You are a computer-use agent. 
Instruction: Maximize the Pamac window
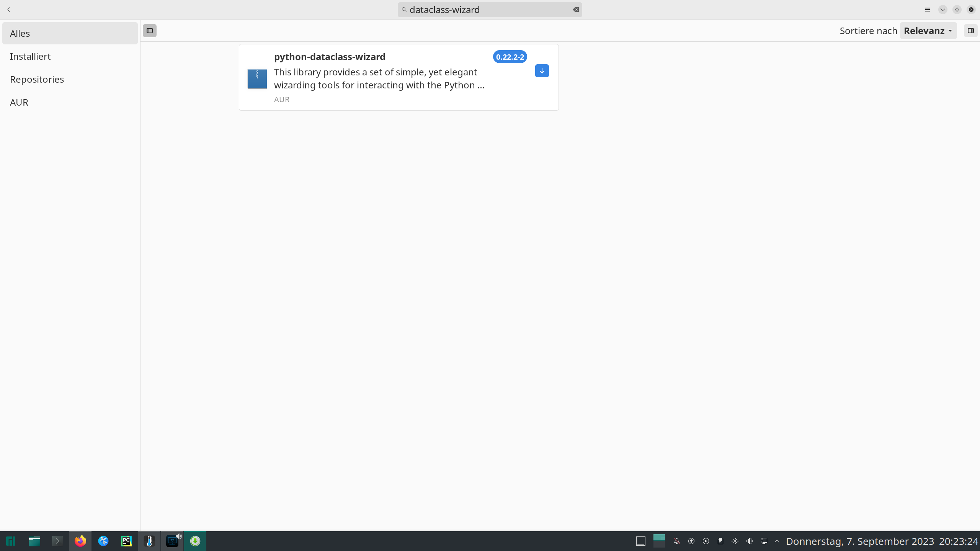957,10
